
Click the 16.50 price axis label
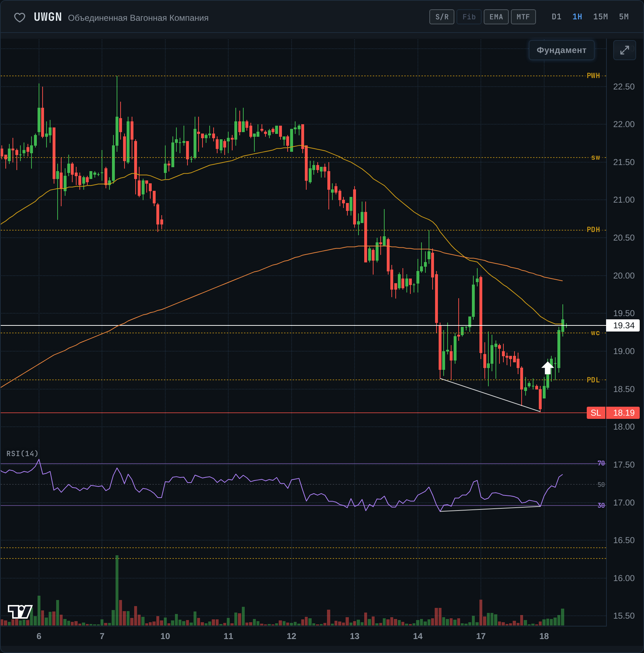click(624, 540)
